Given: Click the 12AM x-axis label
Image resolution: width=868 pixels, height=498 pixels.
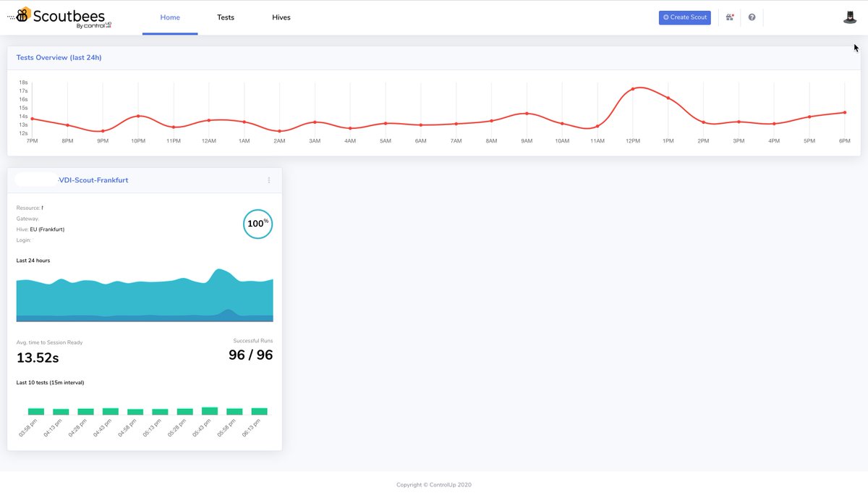Looking at the screenshot, I should (209, 140).
